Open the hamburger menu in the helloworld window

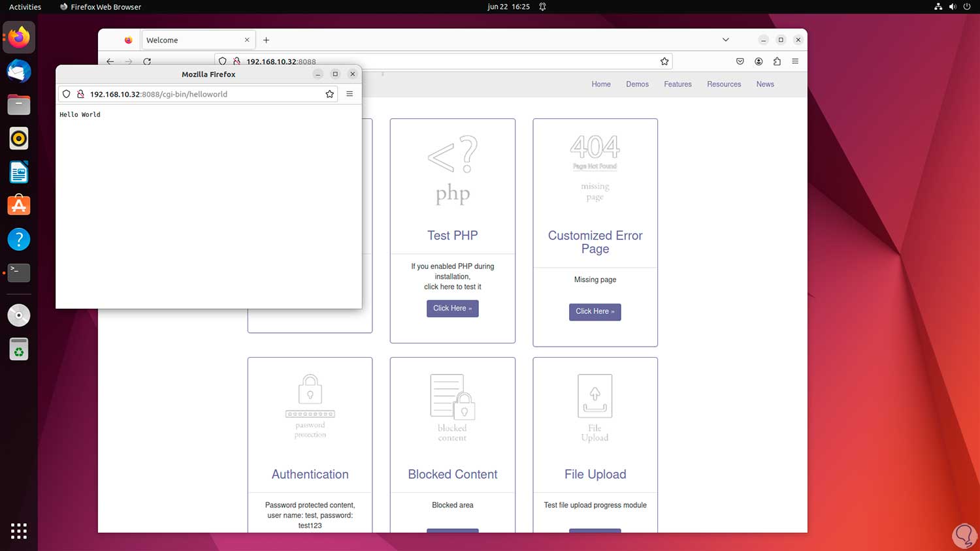tap(350, 94)
